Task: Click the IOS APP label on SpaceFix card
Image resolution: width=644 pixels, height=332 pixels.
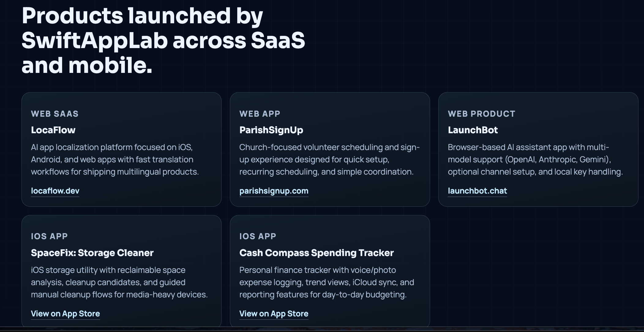Action: coord(49,236)
